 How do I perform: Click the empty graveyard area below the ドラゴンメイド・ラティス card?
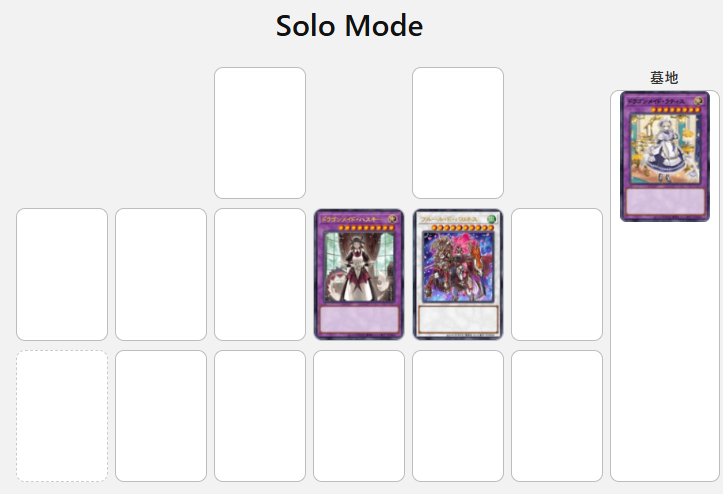pos(665,352)
